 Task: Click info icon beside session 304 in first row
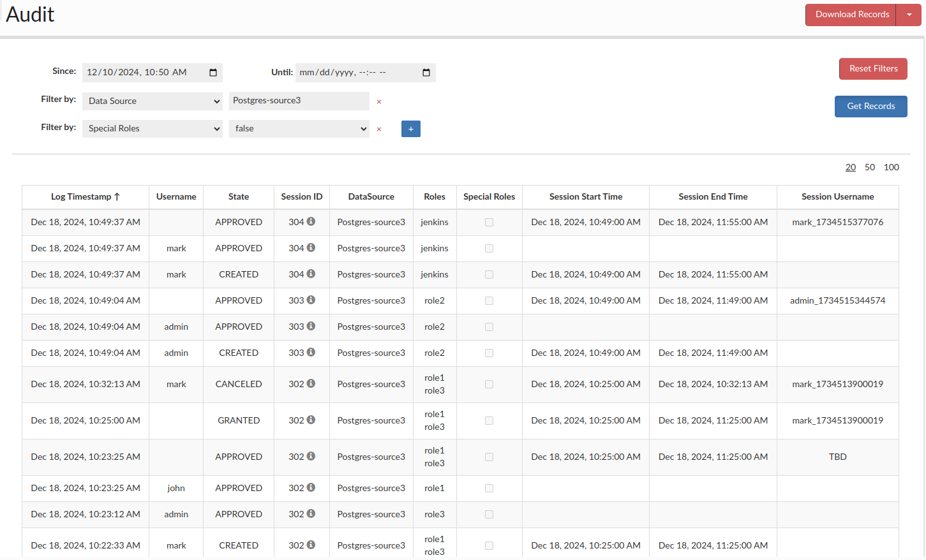[311, 221]
